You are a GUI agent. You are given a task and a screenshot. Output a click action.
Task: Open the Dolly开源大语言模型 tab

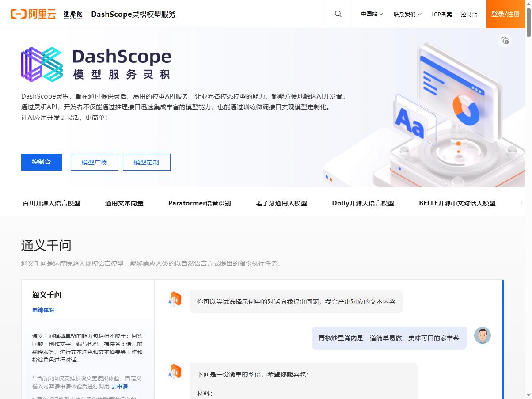click(x=363, y=203)
